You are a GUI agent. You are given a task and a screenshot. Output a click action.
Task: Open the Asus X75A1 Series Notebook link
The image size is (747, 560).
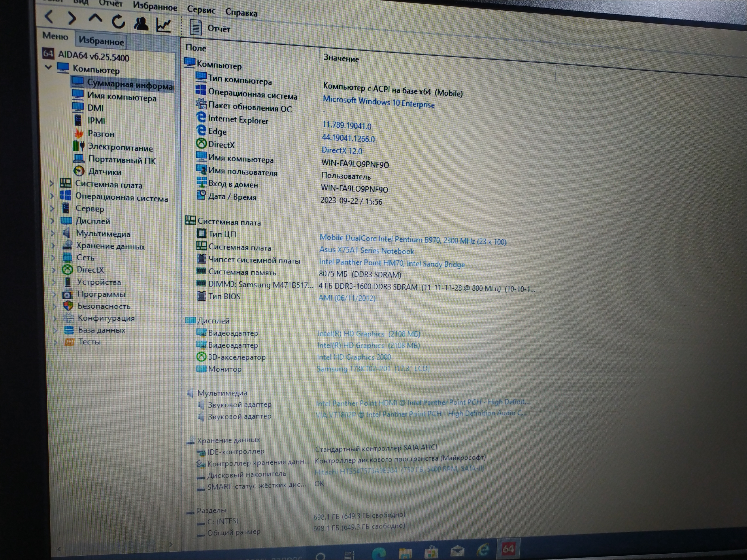coord(366,250)
